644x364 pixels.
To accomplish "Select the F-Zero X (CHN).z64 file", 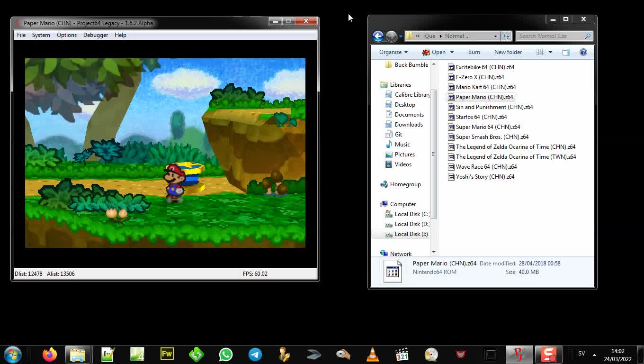I will pyautogui.click(x=476, y=77).
